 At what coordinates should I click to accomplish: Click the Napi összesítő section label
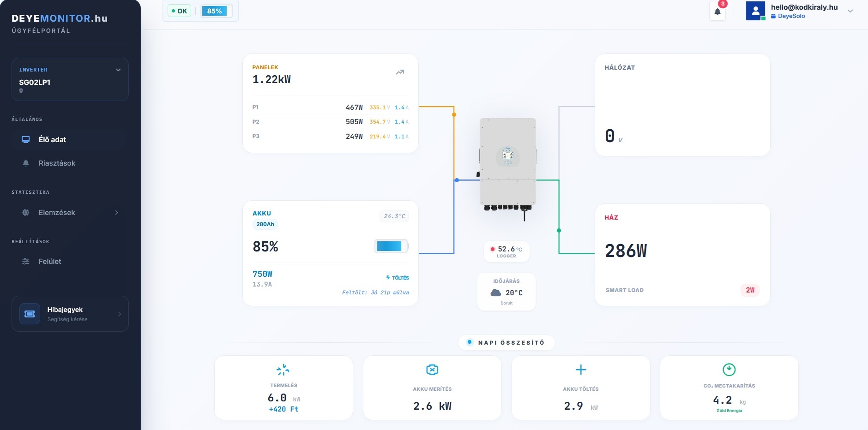pos(506,342)
